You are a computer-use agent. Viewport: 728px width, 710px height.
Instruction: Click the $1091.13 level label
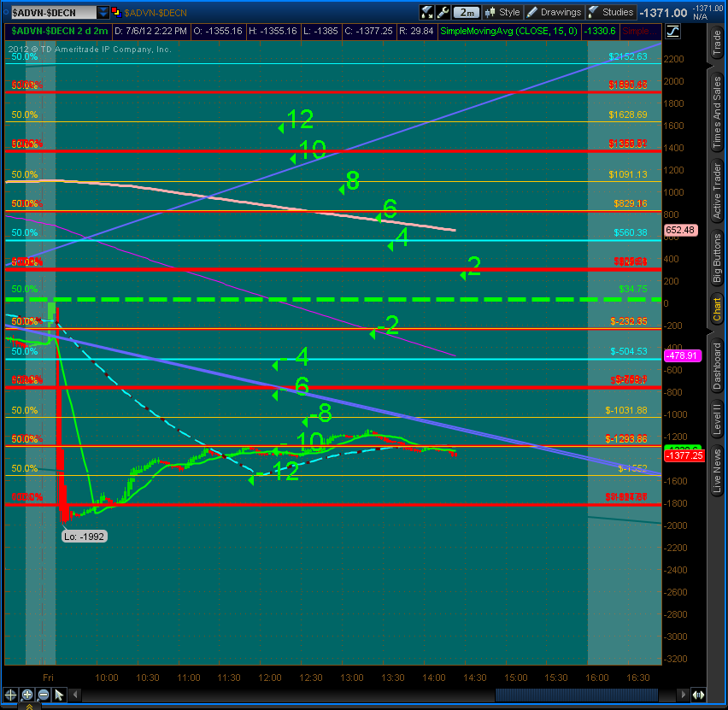click(x=628, y=174)
